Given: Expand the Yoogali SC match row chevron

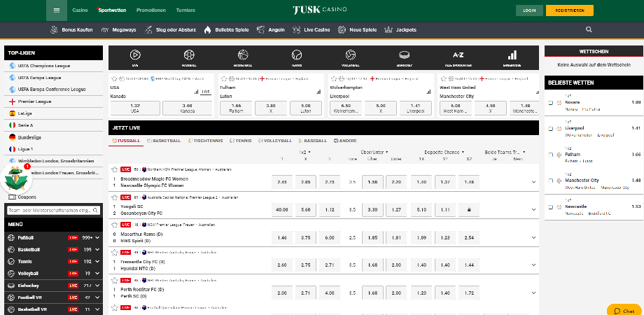Looking at the screenshot, I should tap(533, 209).
